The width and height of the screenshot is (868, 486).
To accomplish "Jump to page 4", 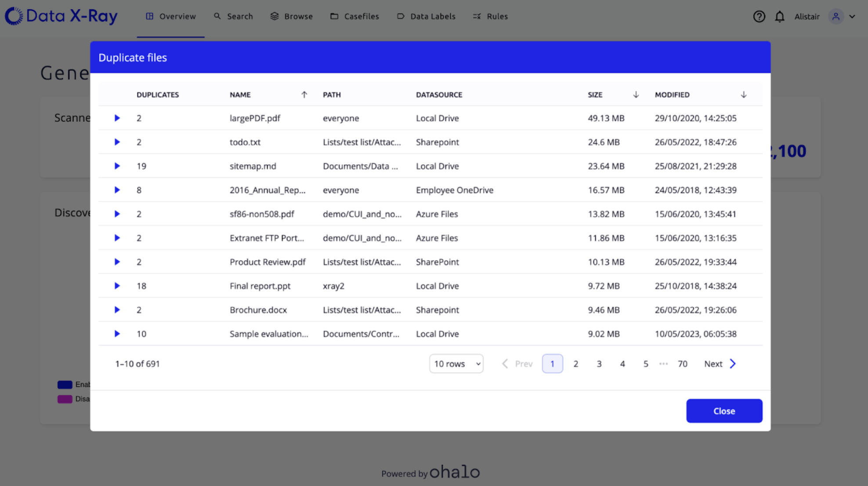I will [x=622, y=364].
